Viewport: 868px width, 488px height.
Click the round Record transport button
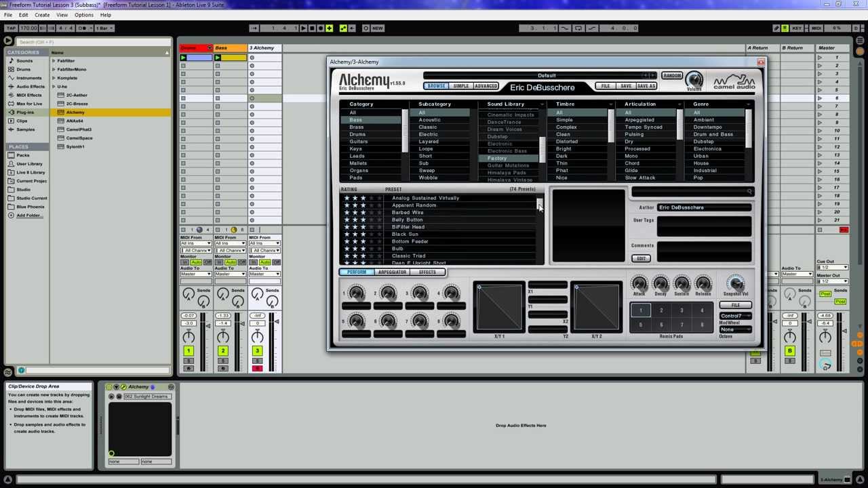point(321,28)
